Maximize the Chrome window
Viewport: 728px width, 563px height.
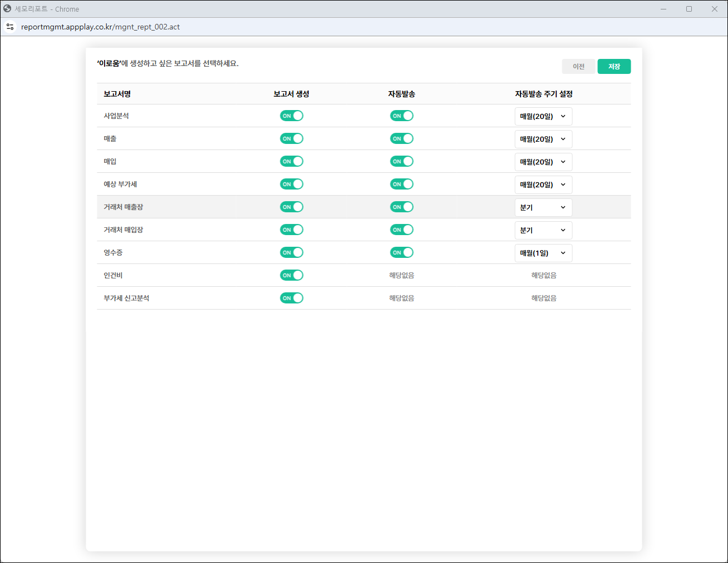point(689,9)
